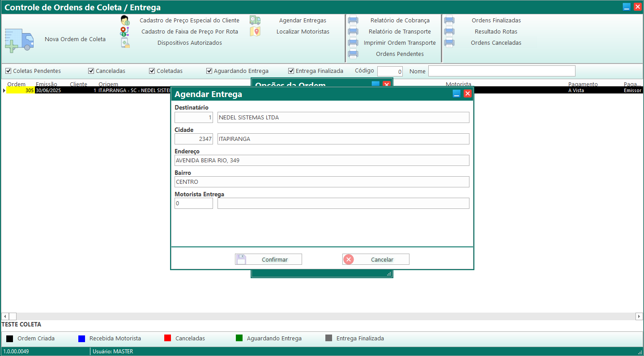Screen dimensions: 644x356
Task: Click the Nova Ordem de Coleta truck icon
Action: coord(19,40)
